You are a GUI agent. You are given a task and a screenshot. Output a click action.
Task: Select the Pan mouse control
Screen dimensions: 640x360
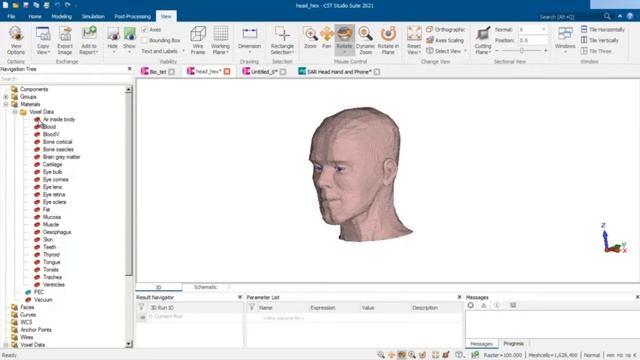pyautogui.click(x=327, y=38)
